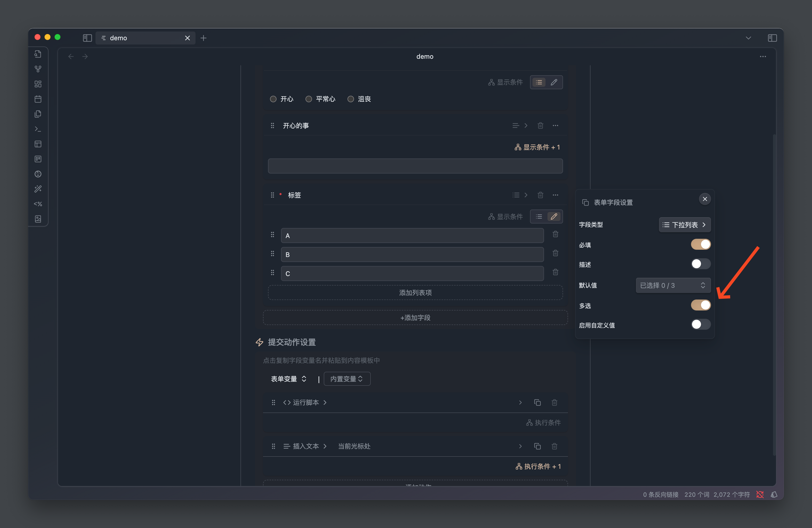Viewport: 812px width, 528px height.
Task: Open a new tab with plus
Action: 203,38
